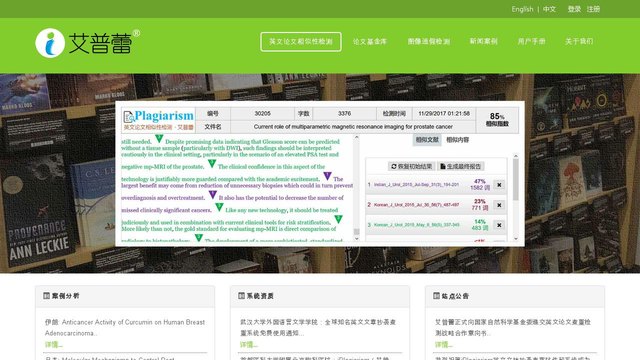
Task: Click the icon beside 站点公告 heading
Action: (436, 296)
